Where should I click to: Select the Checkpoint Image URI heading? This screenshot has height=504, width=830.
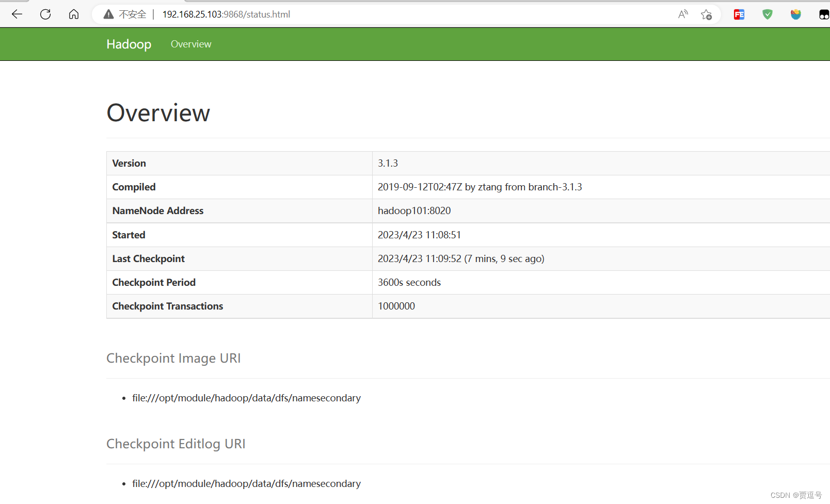(x=173, y=359)
